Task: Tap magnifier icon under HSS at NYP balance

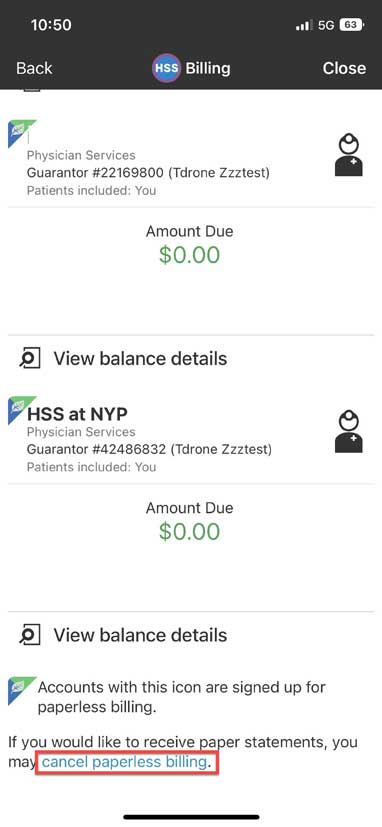Action: pos(30,635)
